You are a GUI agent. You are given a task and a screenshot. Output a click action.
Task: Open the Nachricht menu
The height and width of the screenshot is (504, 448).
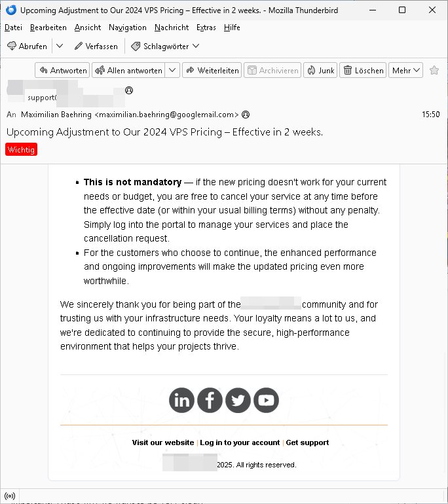[172, 27]
